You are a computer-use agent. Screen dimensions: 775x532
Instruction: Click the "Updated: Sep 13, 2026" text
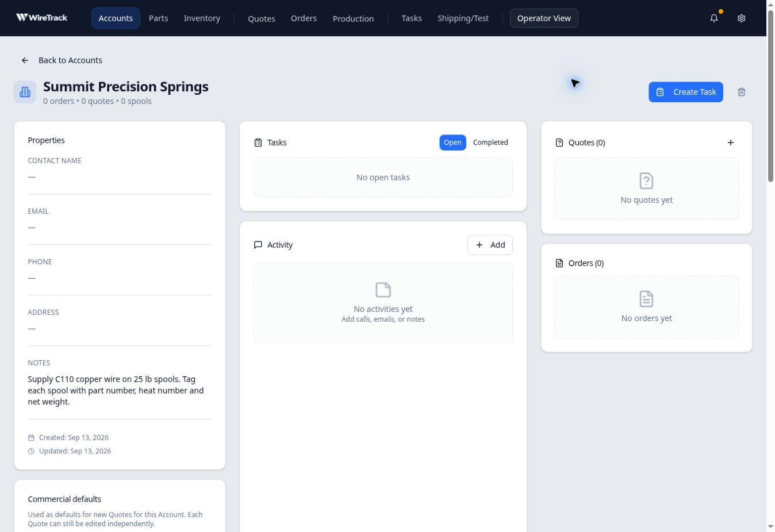pyautogui.click(x=75, y=452)
